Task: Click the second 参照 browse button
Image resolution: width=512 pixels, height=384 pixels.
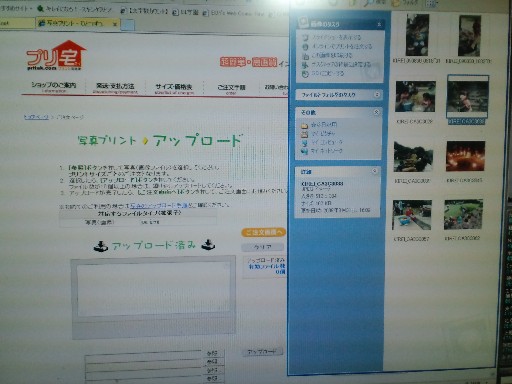Action: click(213, 361)
